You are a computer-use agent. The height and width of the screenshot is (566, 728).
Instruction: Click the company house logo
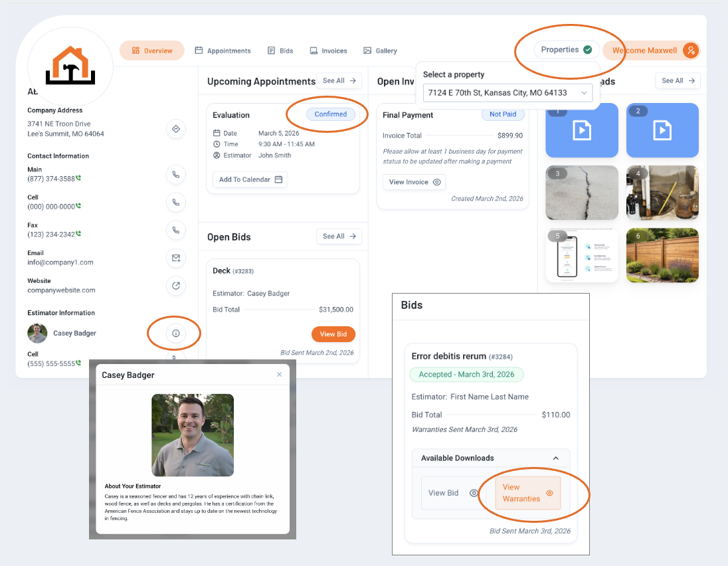pos(70,65)
